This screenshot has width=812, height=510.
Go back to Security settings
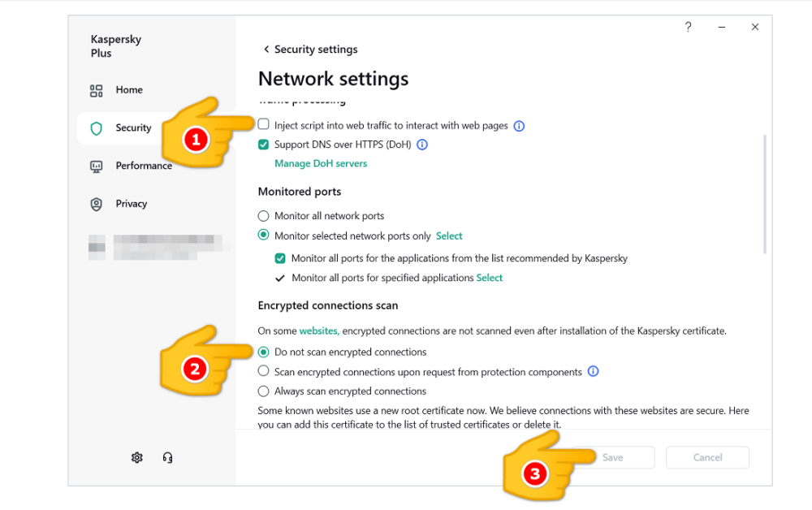point(266,50)
